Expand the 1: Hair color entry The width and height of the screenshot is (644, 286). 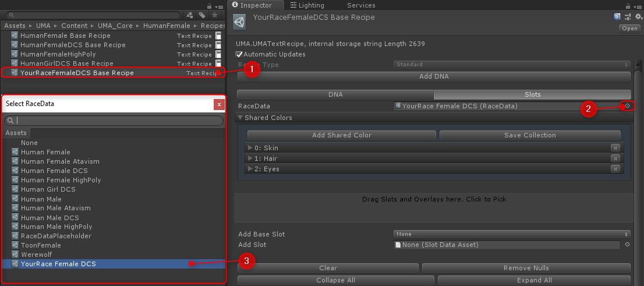(x=250, y=158)
